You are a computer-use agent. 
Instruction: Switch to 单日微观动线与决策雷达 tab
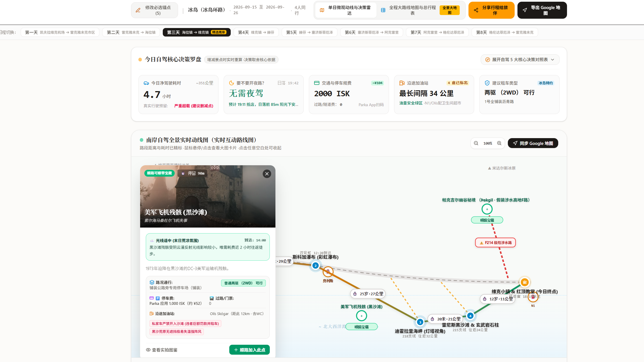346,10
